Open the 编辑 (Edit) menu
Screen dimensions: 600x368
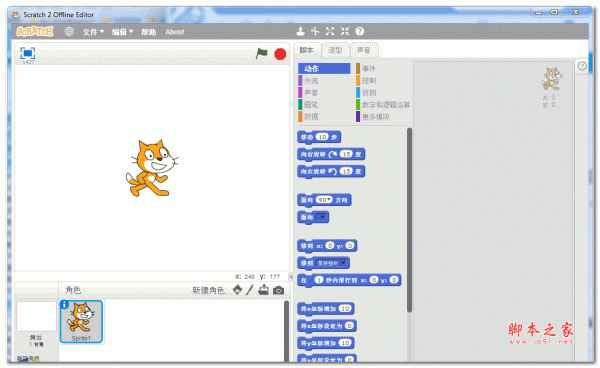pos(122,32)
